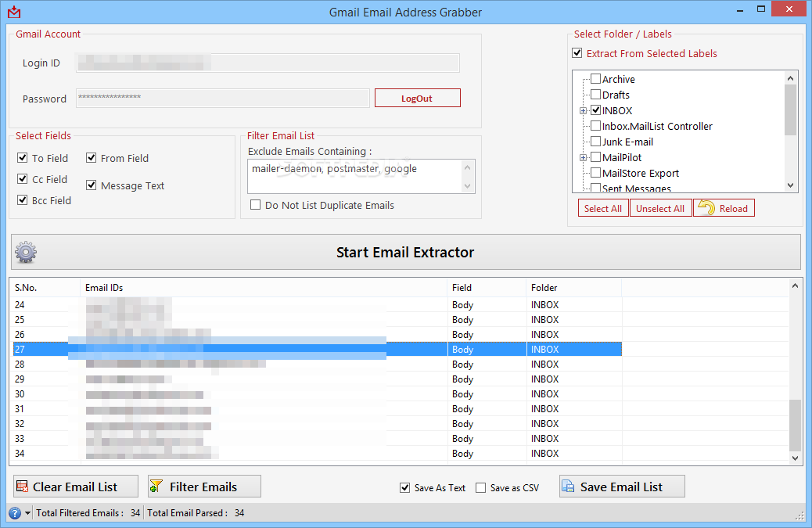Click exclude box scroll down arrow

[x=468, y=186]
